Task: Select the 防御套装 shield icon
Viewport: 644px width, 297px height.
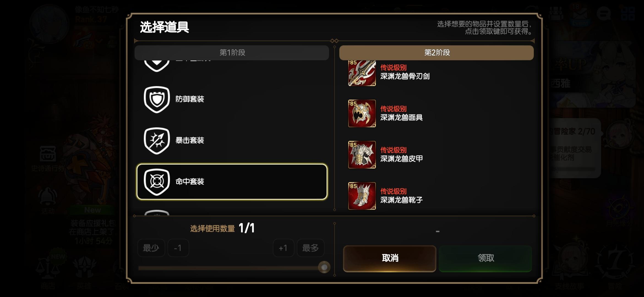Action: (157, 99)
